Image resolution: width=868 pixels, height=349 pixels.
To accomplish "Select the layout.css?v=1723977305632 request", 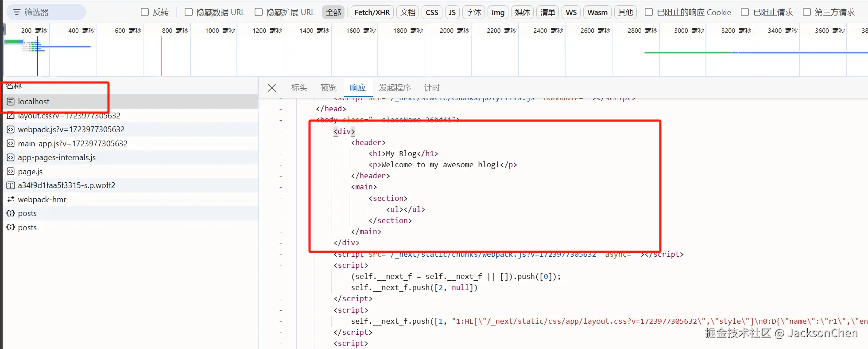I will coord(130,116).
